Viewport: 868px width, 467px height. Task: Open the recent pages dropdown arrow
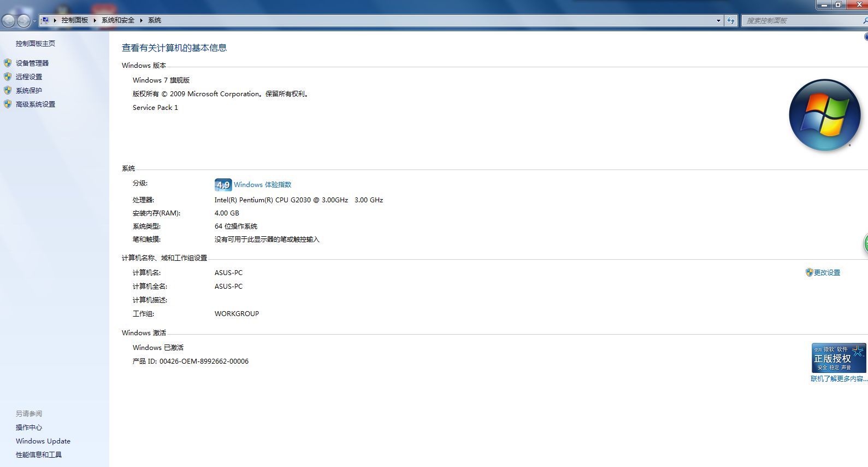coord(34,21)
